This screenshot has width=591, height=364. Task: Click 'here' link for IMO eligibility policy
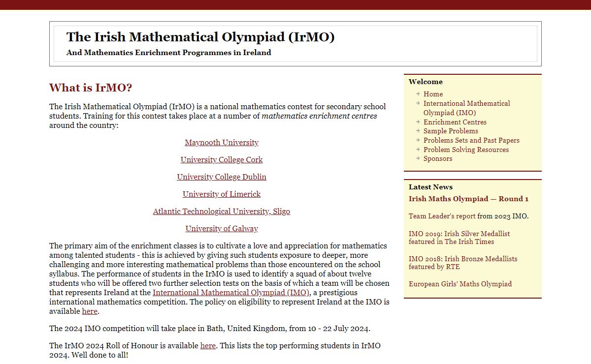[90, 311]
